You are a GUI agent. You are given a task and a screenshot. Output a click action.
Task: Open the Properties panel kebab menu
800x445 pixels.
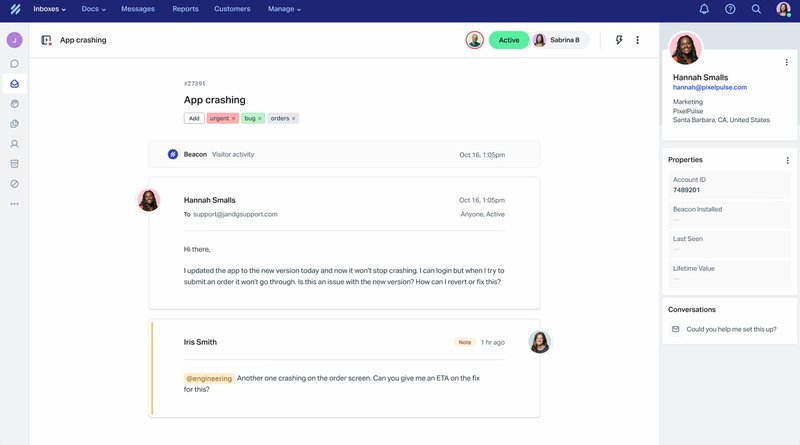click(787, 160)
